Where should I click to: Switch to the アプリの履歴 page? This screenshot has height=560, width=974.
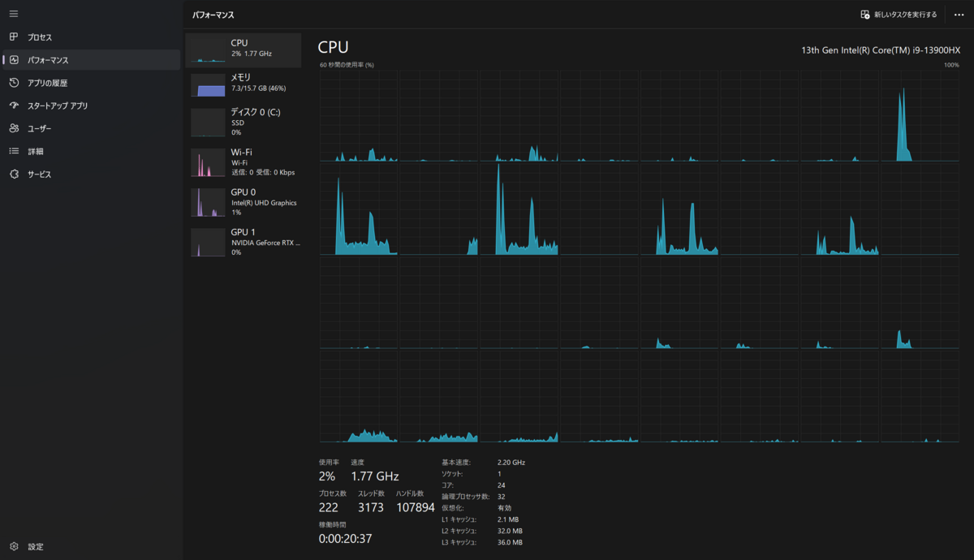point(47,83)
